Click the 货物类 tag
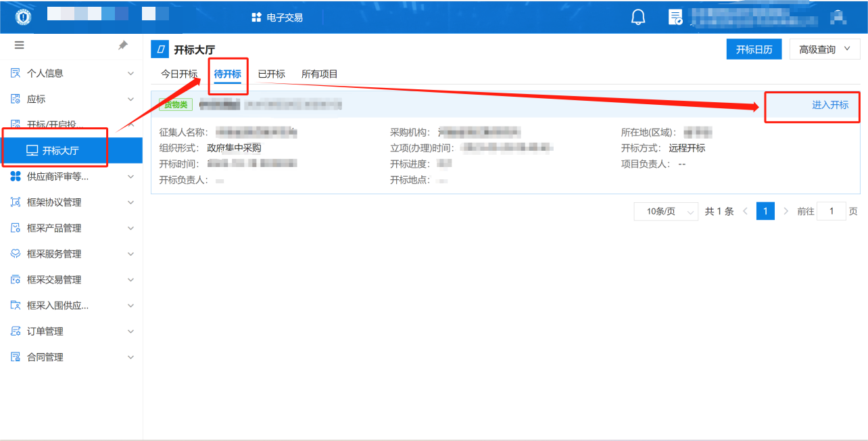This screenshot has width=868, height=441. tap(176, 105)
